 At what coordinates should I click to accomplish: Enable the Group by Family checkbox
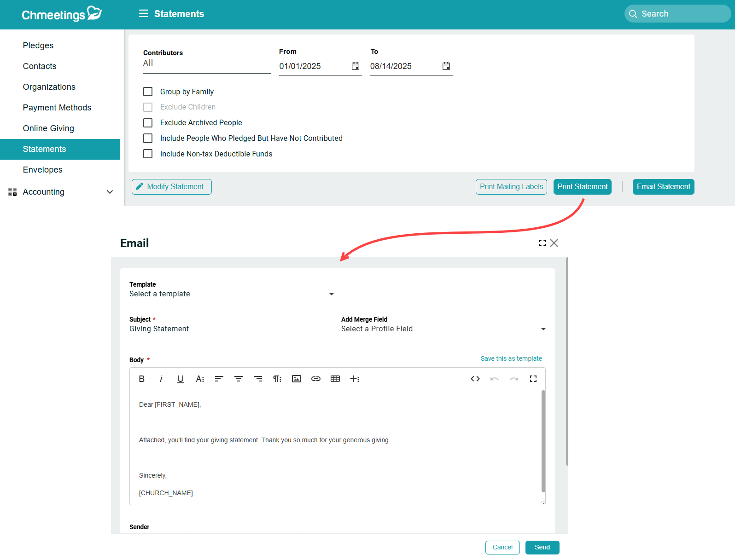click(148, 92)
